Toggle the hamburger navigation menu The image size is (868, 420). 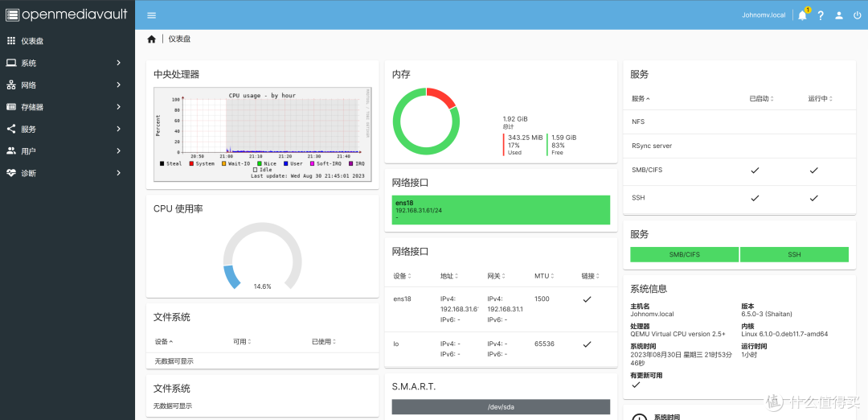pos(152,15)
